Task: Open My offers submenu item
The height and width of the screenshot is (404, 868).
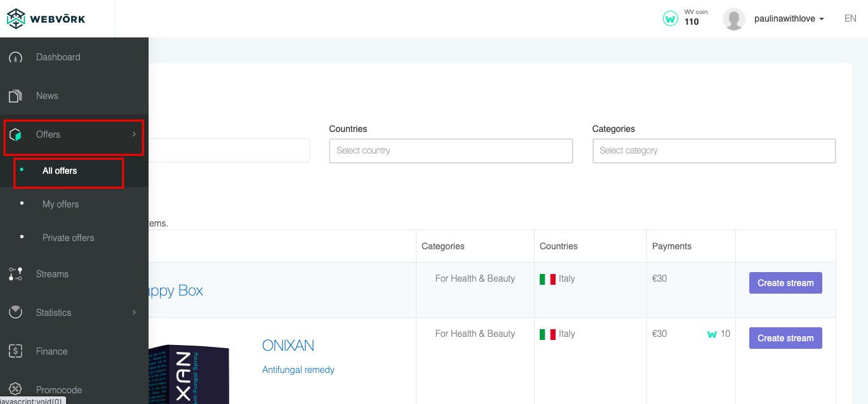Action: pos(61,204)
